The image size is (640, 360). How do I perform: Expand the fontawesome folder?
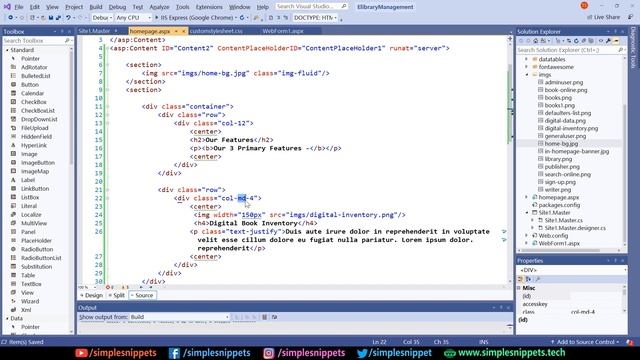[x=527, y=67]
